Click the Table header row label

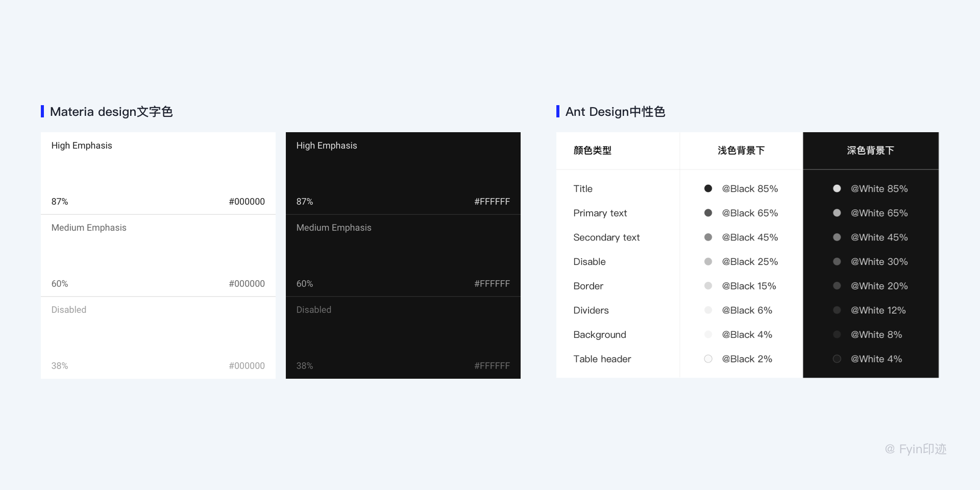pos(602,359)
